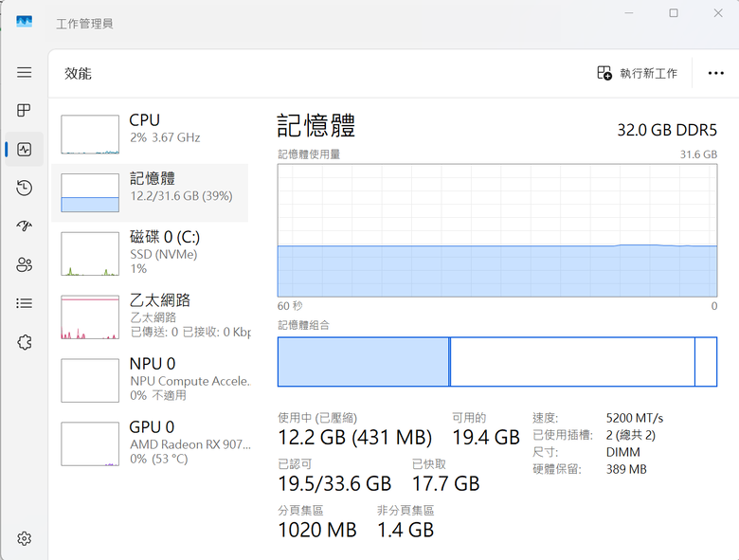Select 磁碟 0 (C:) disk entry
This screenshot has height=560, width=739.
150,253
